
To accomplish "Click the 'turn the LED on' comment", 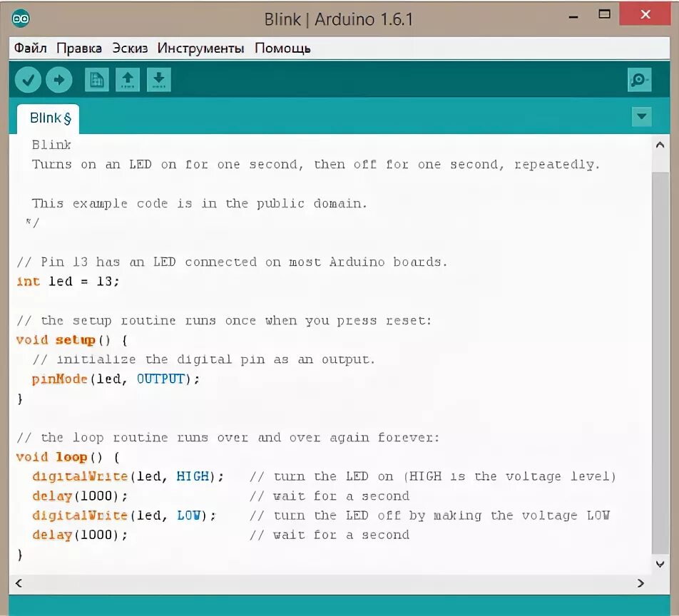I will 433,476.
